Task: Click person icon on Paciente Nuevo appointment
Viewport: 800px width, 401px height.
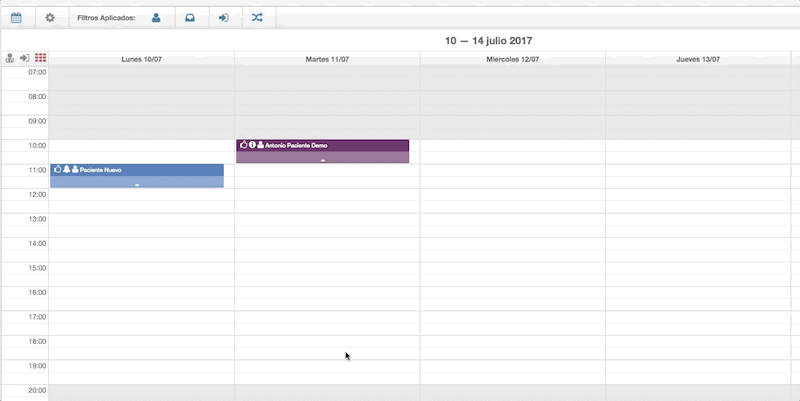Action: [x=75, y=169]
